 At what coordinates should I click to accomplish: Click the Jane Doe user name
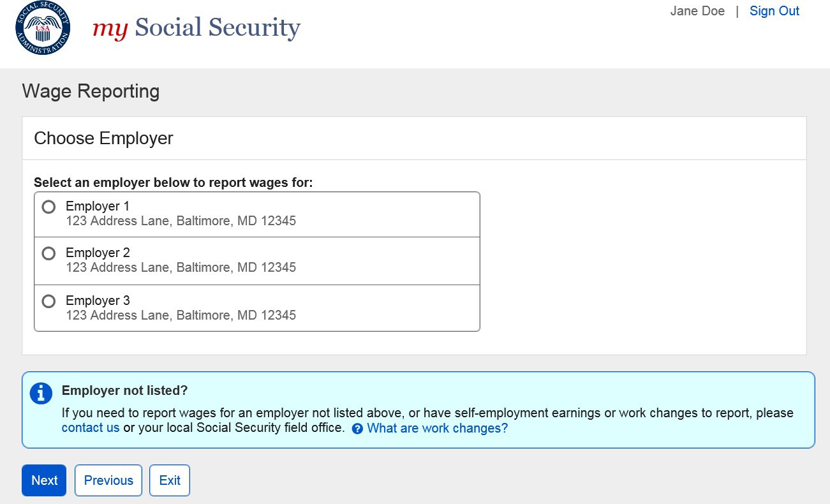click(x=697, y=11)
